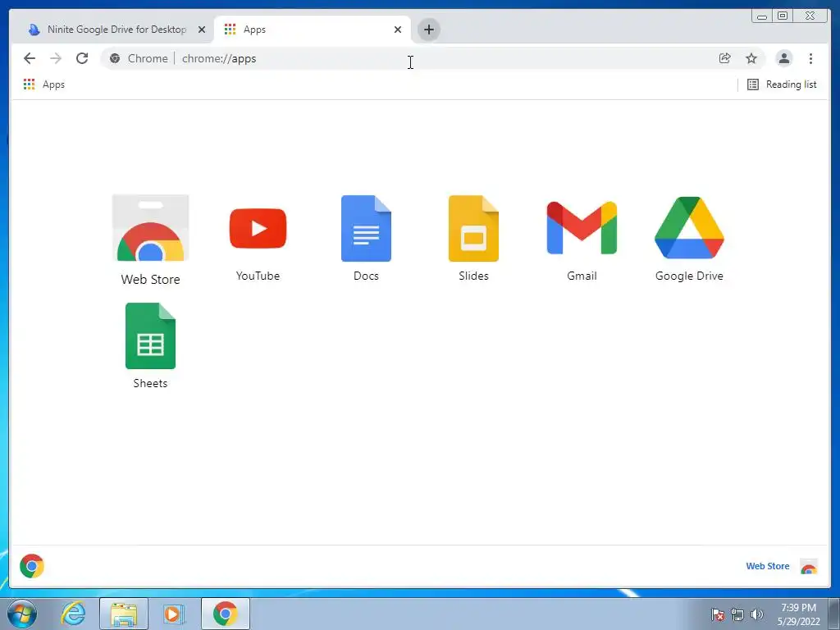Click the Chrome site info icon
840x630 pixels.
[x=115, y=58]
